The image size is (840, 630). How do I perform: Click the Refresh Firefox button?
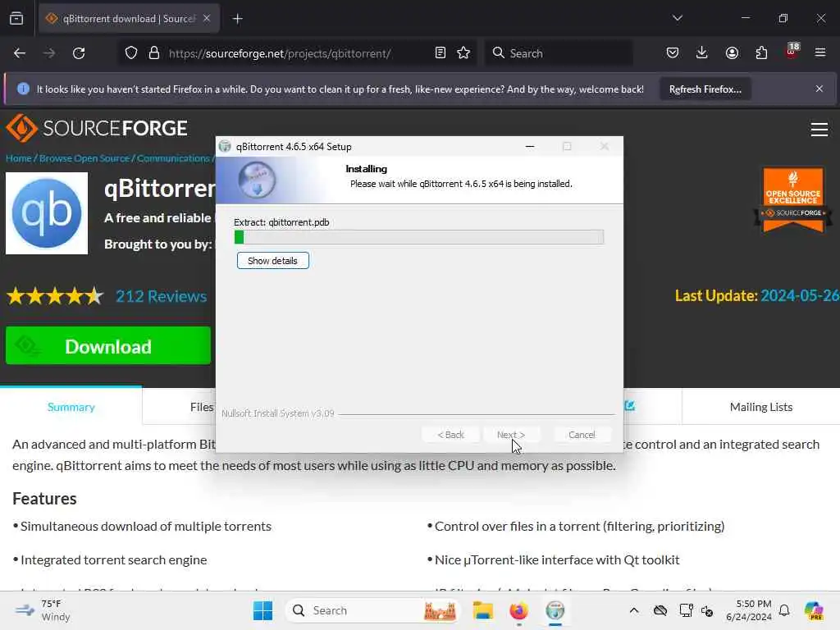click(705, 89)
